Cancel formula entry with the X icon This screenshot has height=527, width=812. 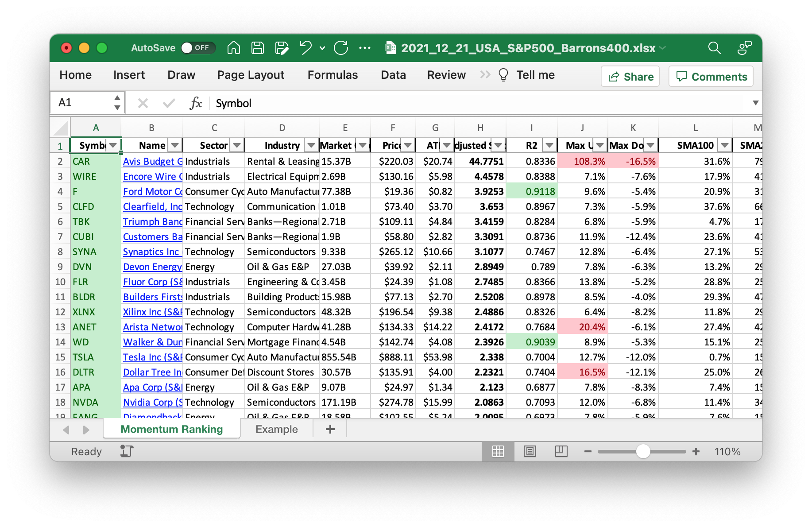coord(143,103)
